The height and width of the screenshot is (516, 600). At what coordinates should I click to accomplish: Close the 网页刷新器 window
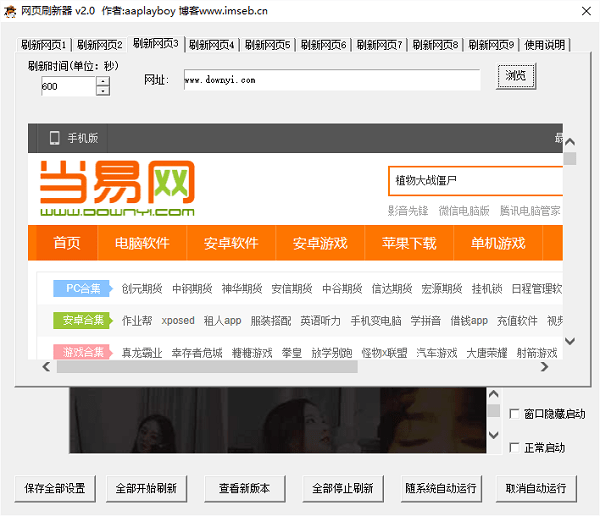click(586, 11)
